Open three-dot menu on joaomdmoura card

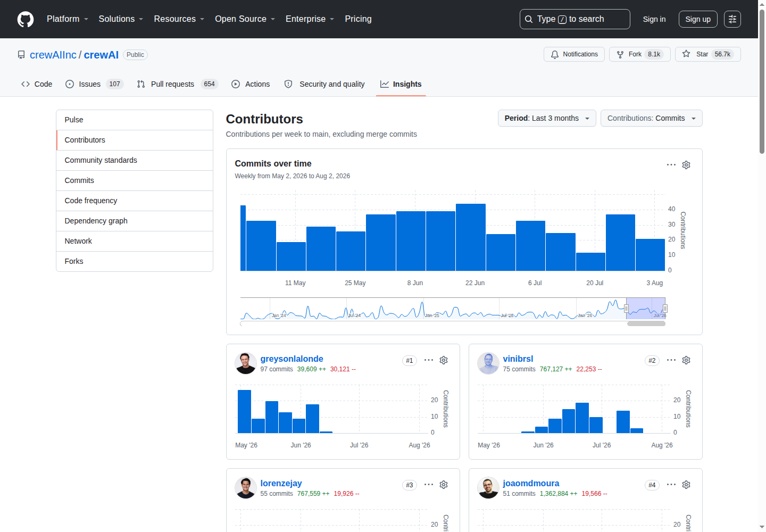[x=671, y=485]
